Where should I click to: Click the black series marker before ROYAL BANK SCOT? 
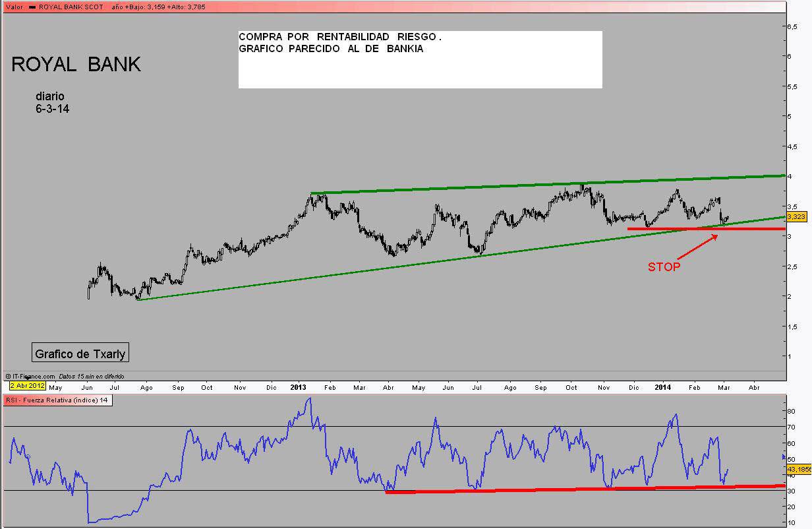pyautogui.click(x=32, y=6)
